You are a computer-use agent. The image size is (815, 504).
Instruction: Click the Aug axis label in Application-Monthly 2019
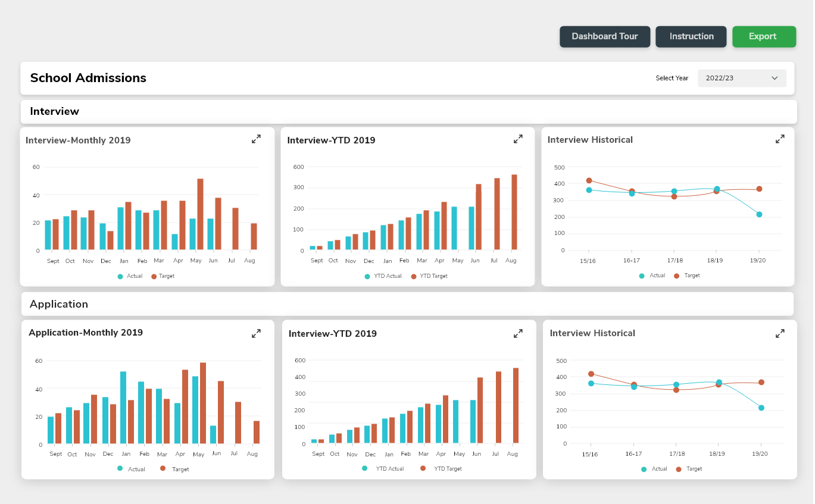(x=252, y=454)
